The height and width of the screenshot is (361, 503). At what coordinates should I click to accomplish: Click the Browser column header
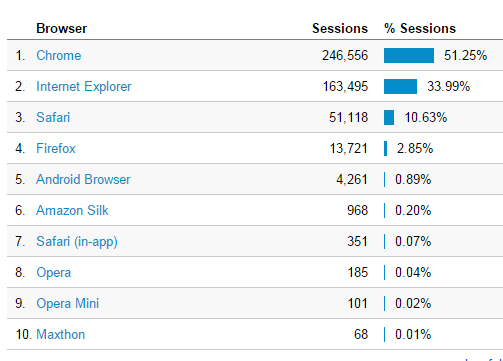click(x=62, y=28)
